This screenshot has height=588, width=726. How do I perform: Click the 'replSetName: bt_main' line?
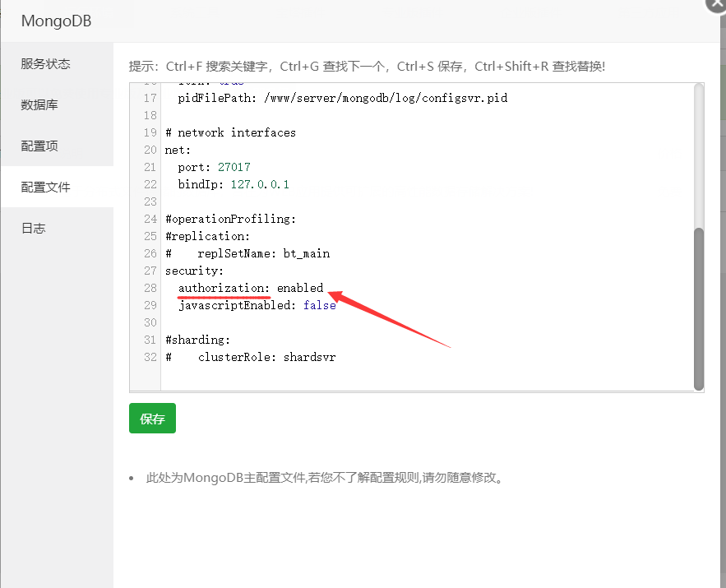(x=247, y=254)
